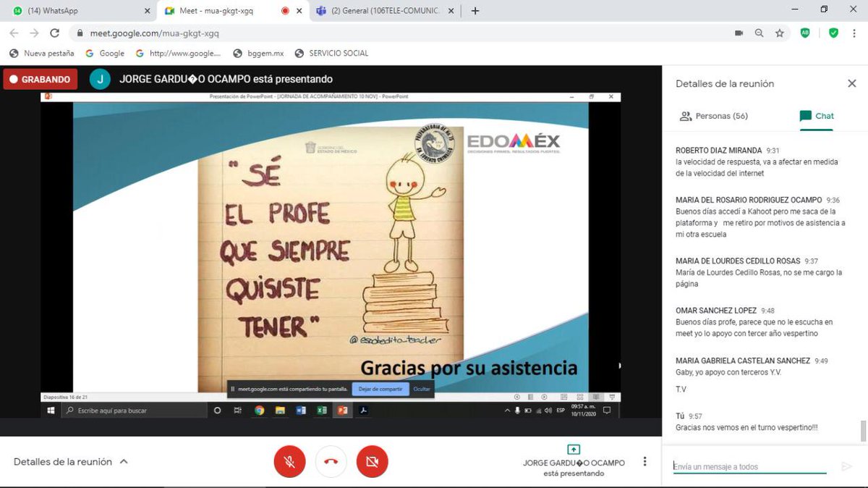Click MARIA DE LOURDES CEDILLO ROSAS name
Viewport: 868px width, 488px height.
pyautogui.click(x=738, y=261)
